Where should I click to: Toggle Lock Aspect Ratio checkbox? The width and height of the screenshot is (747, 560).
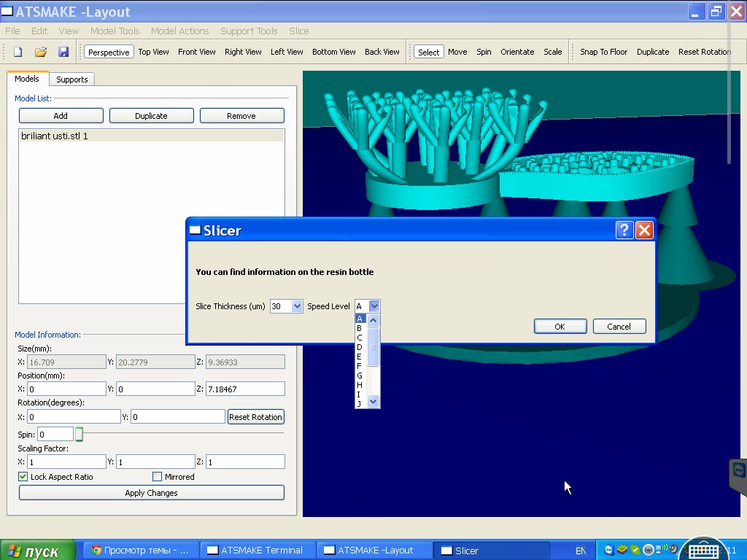[x=23, y=477]
